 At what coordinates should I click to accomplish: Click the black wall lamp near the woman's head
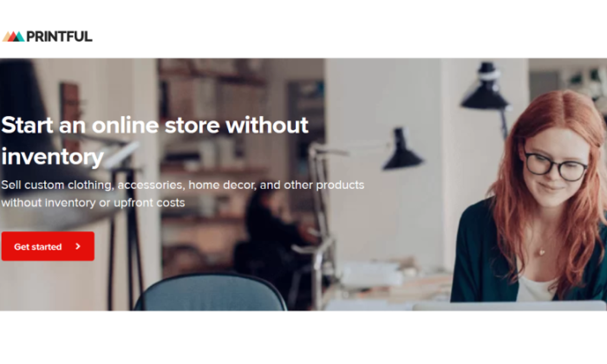486,87
